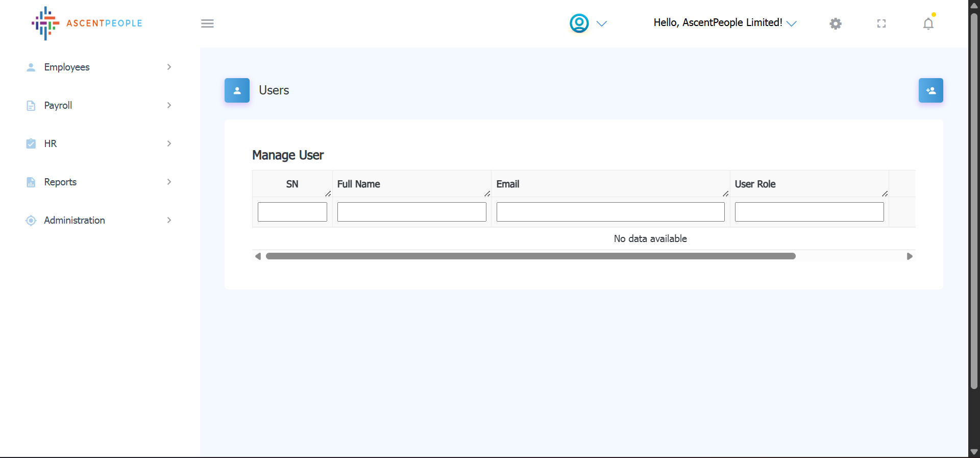Open the settings gear icon
The height and width of the screenshot is (458, 980).
tap(835, 23)
